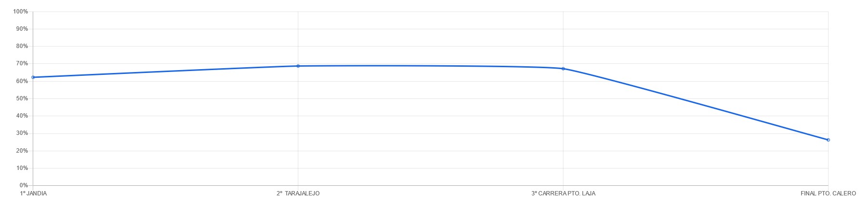This screenshot has width=868, height=205.
Task: Click the 30% y-axis label
Action: (22, 133)
